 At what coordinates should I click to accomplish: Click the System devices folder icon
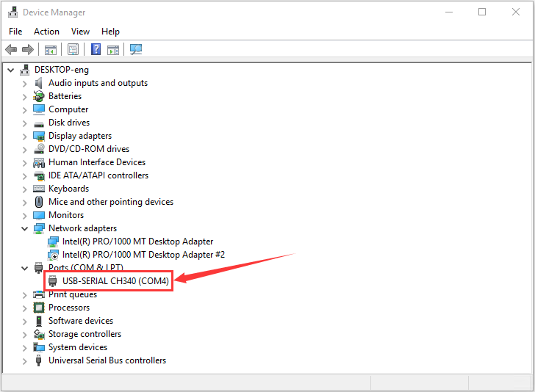[39, 347]
